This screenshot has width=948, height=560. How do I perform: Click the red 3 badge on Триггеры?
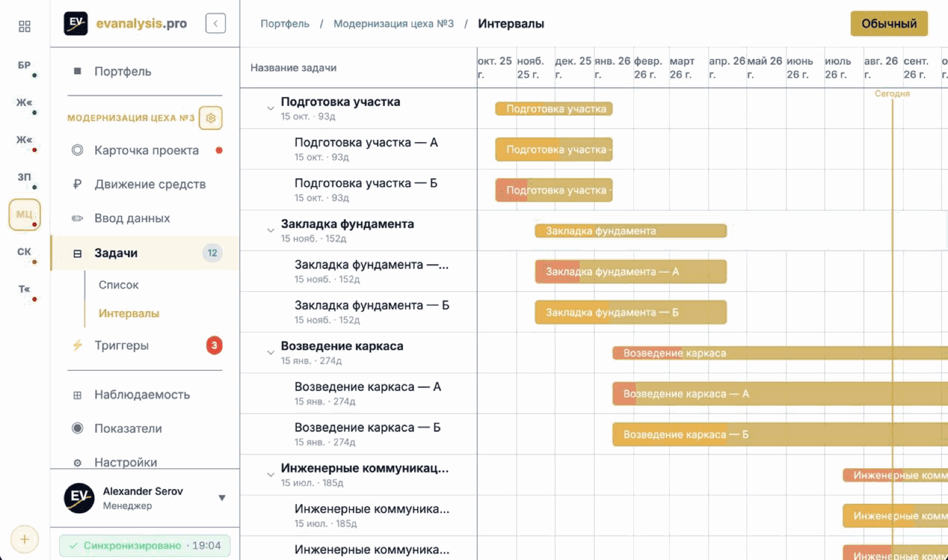point(214,345)
